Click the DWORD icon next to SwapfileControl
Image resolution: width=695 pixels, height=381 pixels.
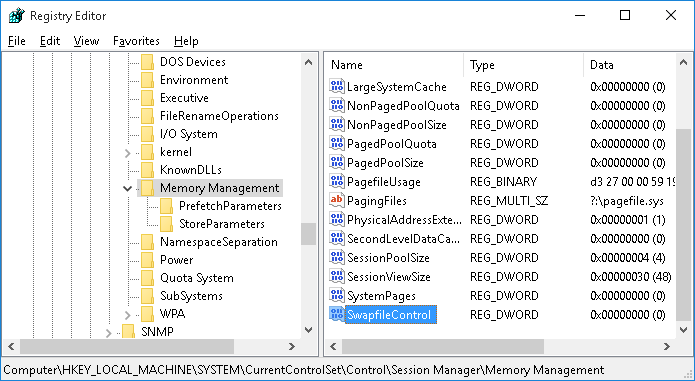pyautogui.click(x=337, y=315)
